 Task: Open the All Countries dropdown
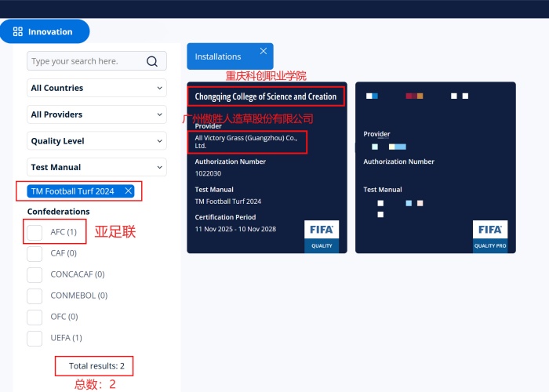[96, 89]
